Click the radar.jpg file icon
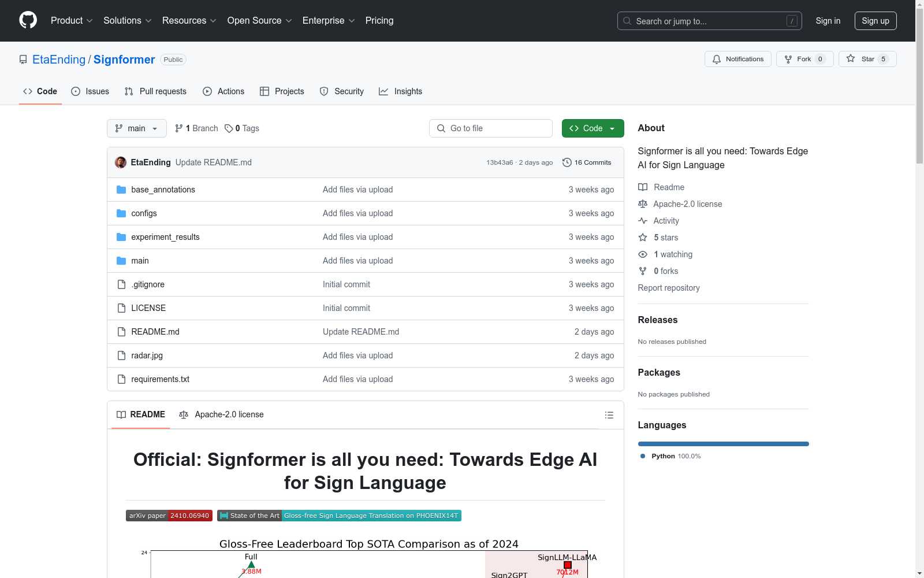Screen dimensions: 924x578 121,355
